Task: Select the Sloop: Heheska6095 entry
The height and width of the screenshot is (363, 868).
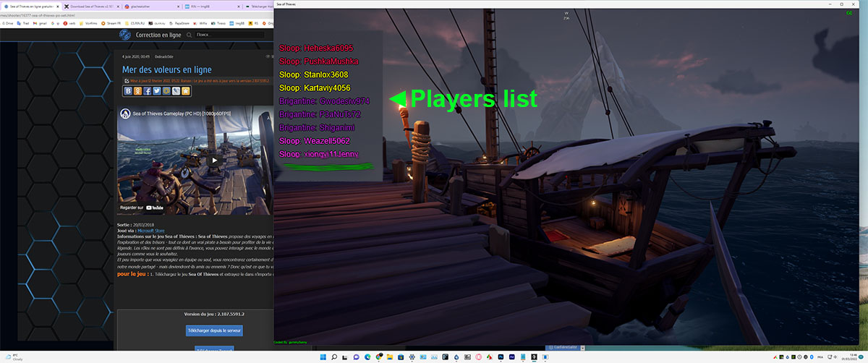Action: pos(315,48)
